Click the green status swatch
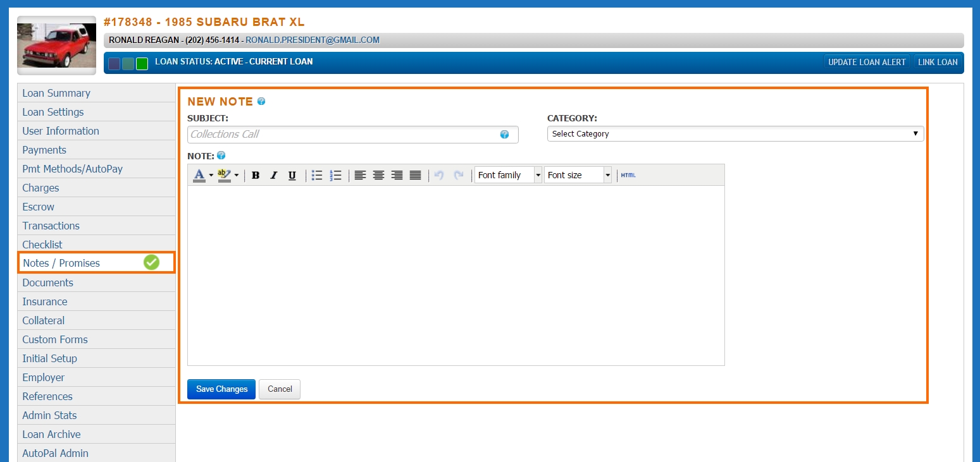This screenshot has height=462, width=980. pyautogui.click(x=142, y=63)
